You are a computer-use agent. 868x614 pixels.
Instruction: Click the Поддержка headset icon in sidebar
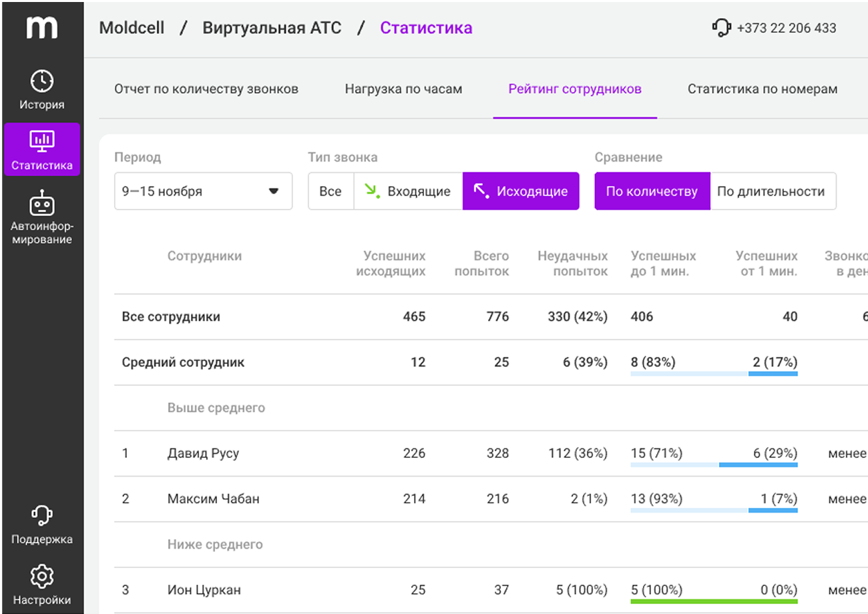pos(42,516)
